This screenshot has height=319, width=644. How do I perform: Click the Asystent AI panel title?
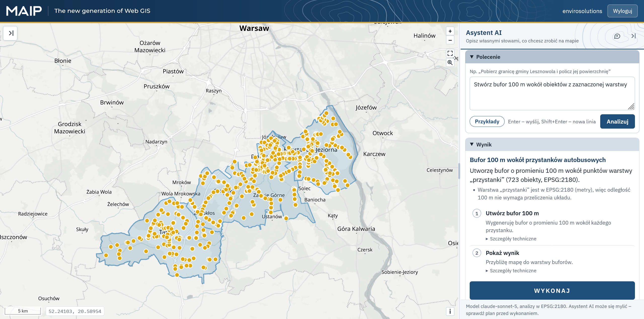pyautogui.click(x=484, y=33)
